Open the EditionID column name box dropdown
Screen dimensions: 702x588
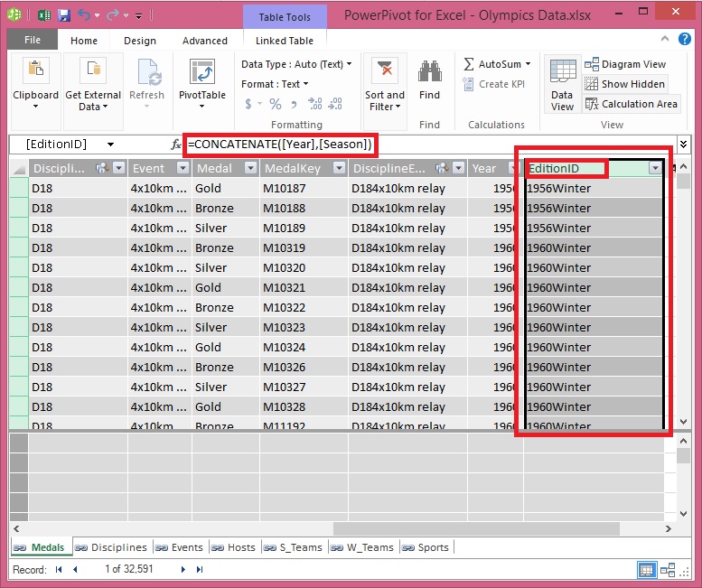click(110, 145)
